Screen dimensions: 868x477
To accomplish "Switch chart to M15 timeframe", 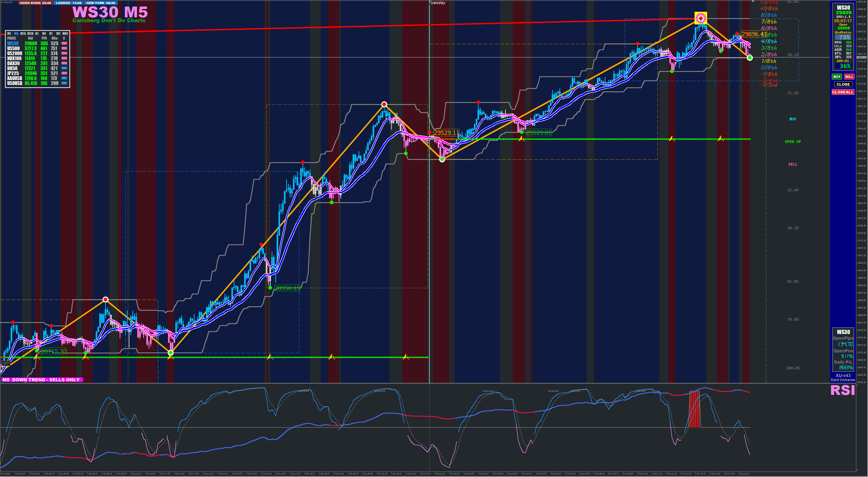I will 23,34.
